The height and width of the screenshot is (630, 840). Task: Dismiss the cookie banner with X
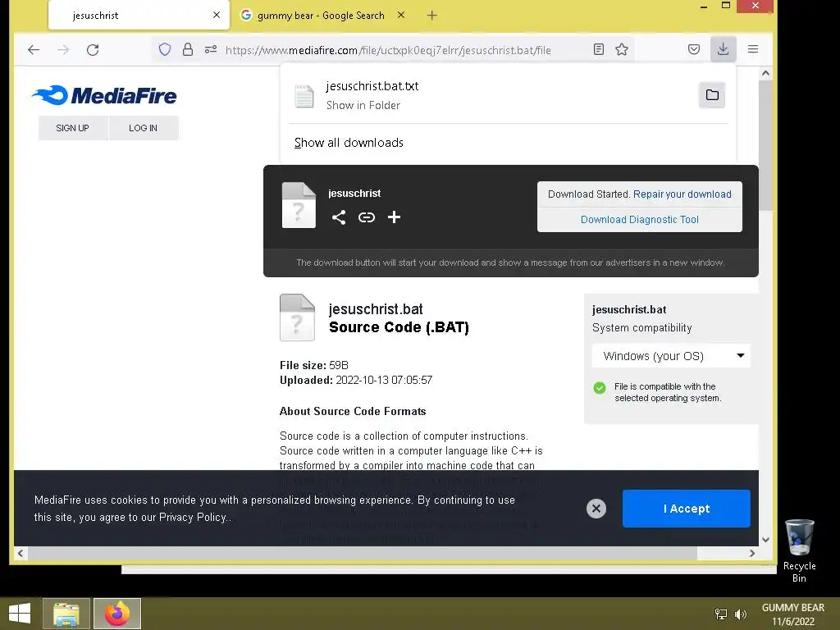pyautogui.click(x=596, y=509)
